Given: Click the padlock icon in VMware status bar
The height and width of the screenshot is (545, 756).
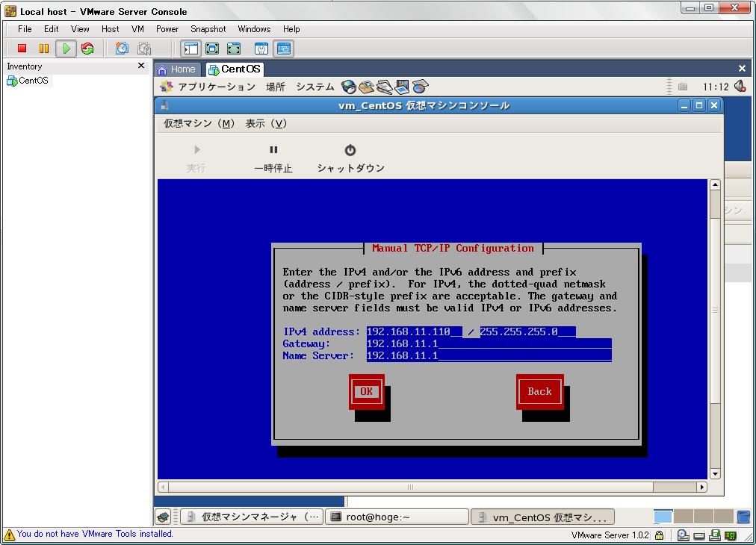Looking at the screenshot, I should tap(659, 535).
